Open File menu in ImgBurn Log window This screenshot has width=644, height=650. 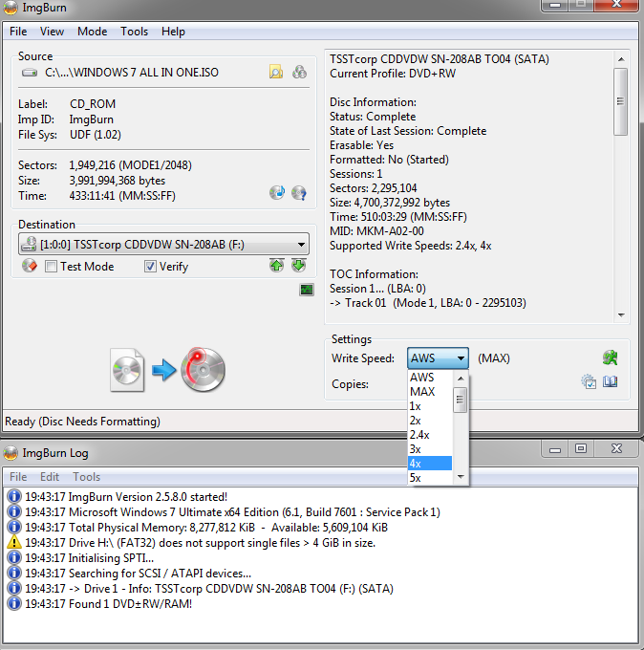tap(18, 477)
